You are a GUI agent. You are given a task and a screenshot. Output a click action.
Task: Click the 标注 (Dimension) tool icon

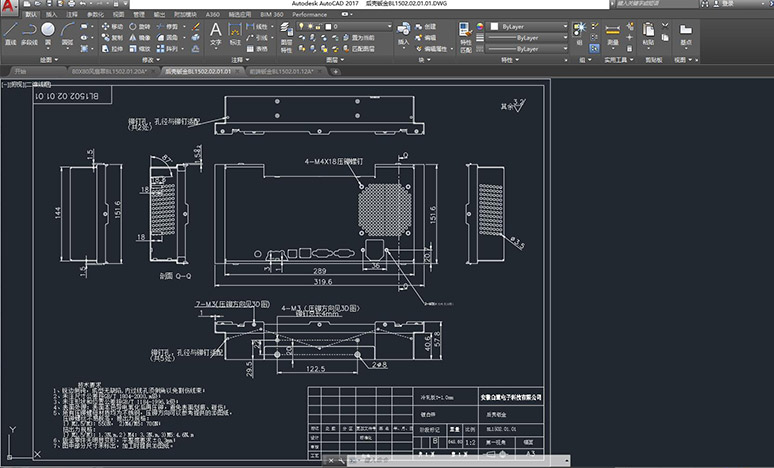click(x=234, y=32)
